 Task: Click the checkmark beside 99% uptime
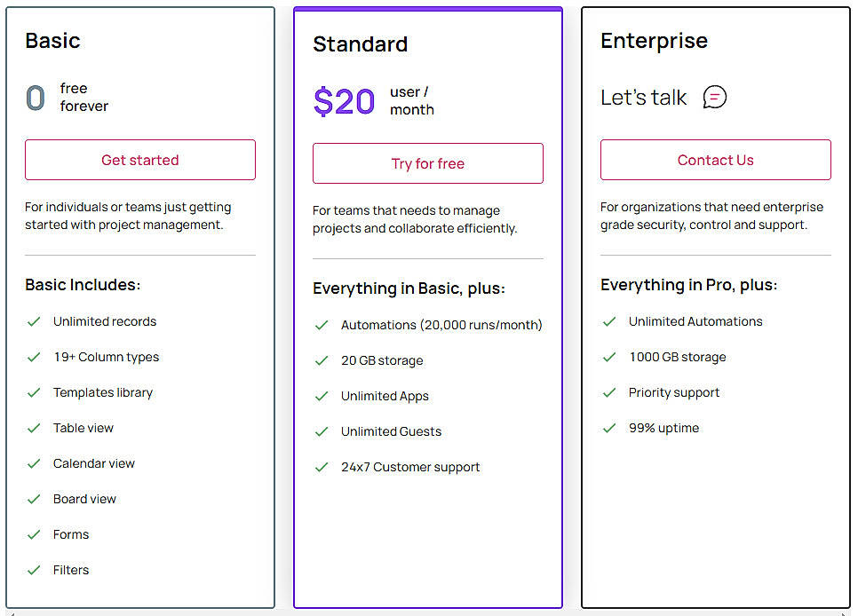click(609, 428)
